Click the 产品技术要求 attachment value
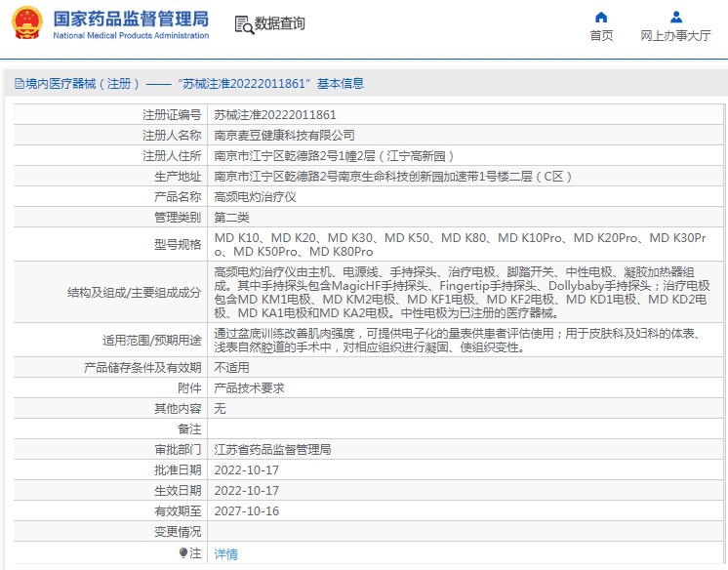Viewport: 728px width, 570px height. (x=249, y=387)
